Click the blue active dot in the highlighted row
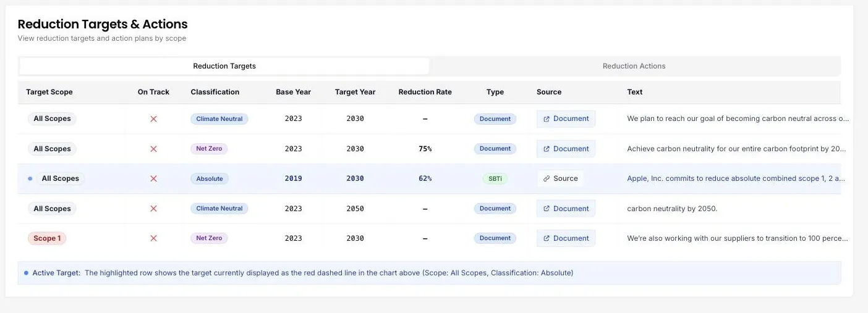Viewport: 868px width, 313px height. pyautogui.click(x=30, y=178)
